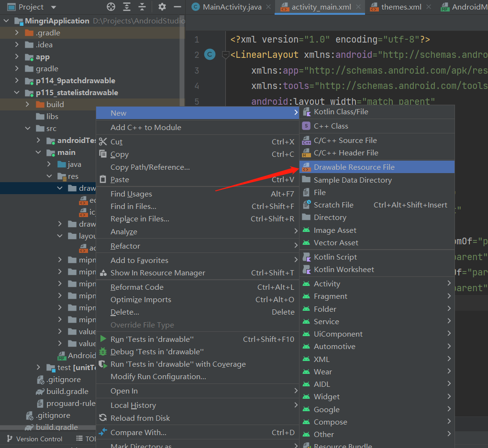Choose Vector Asset from New submenu
This screenshot has height=448, width=488.
[x=336, y=243]
